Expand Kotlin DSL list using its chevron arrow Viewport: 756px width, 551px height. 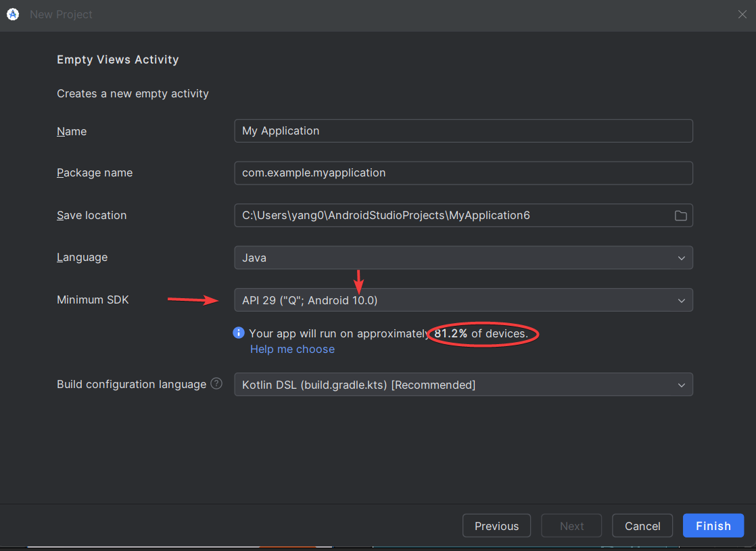681,385
